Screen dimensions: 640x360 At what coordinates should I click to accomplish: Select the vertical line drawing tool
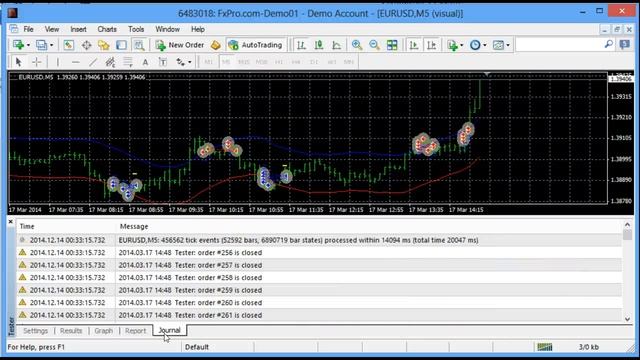click(58, 62)
